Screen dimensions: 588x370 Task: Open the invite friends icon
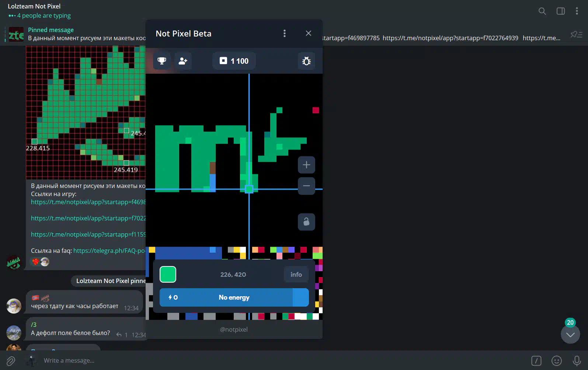pyautogui.click(x=183, y=61)
